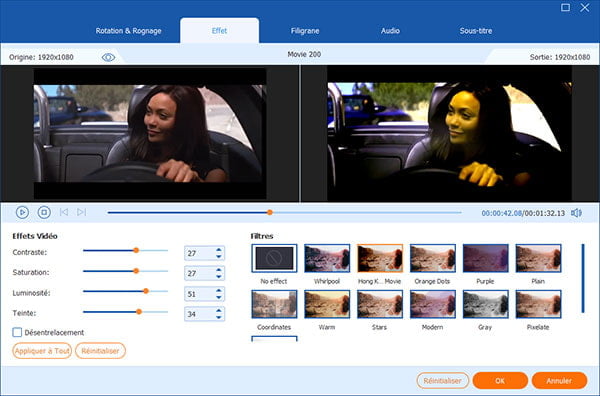Select the Effet tab
600x396 pixels.
[219, 31]
